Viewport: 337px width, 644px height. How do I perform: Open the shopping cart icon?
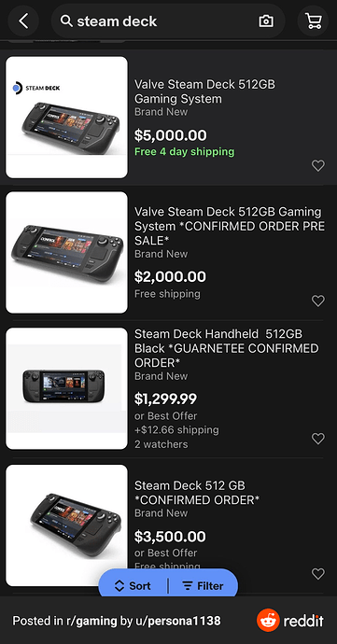click(x=313, y=21)
